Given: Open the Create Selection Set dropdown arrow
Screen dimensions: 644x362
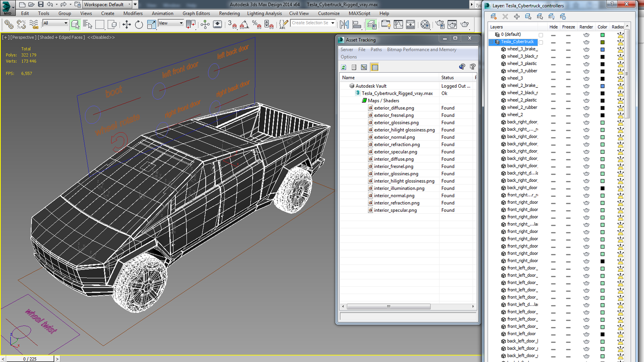Looking at the screenshot, I should [x=333, y=23].
